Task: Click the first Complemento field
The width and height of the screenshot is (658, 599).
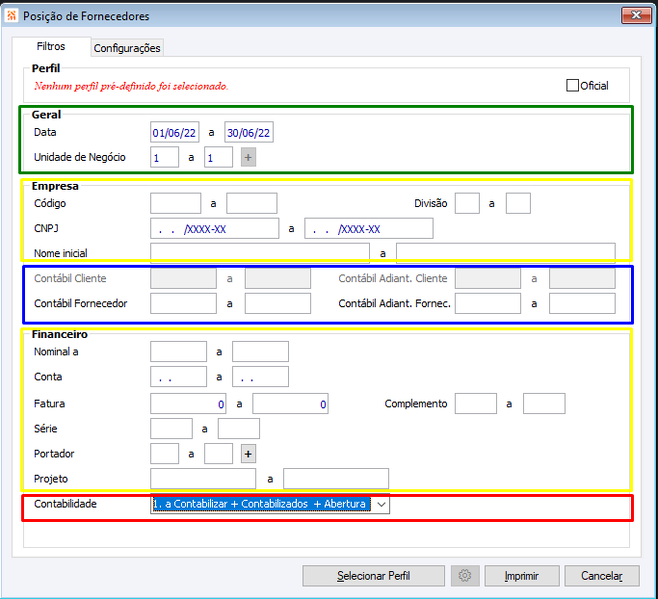Action: pos(476,403)
